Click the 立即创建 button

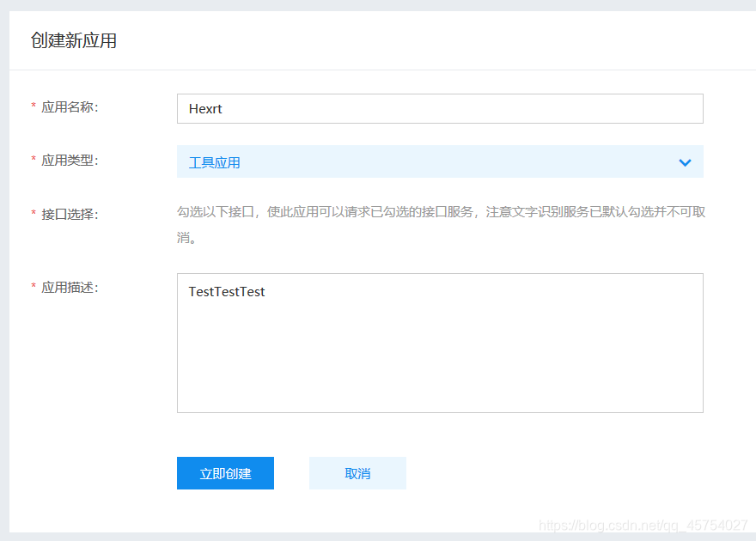click(x=225, y=473)
